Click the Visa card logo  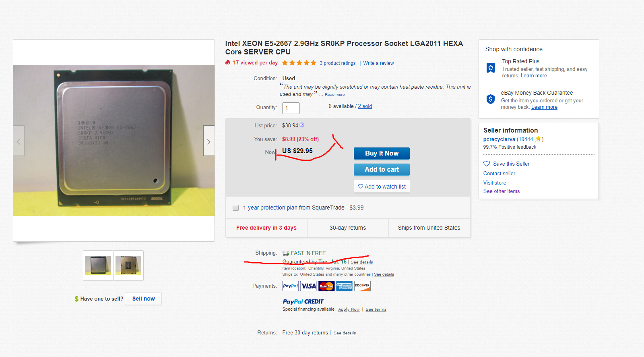pyautogui.click(x=309, y=286)
